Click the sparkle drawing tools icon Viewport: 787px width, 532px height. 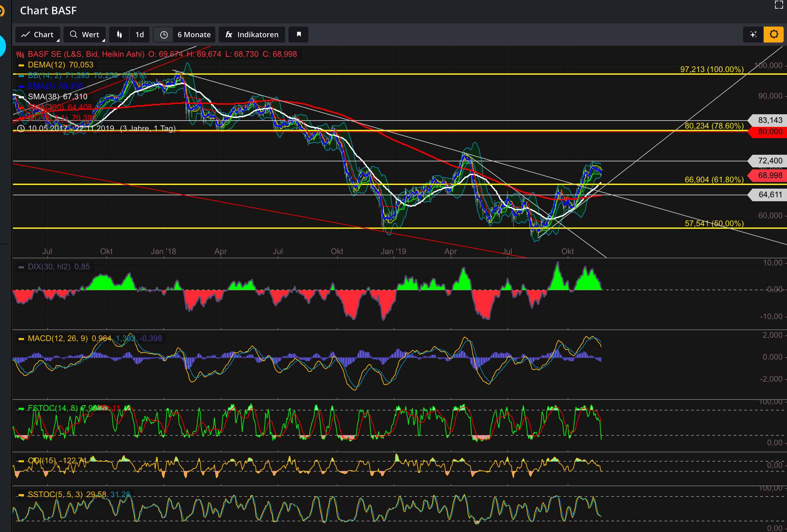[753, 35]
